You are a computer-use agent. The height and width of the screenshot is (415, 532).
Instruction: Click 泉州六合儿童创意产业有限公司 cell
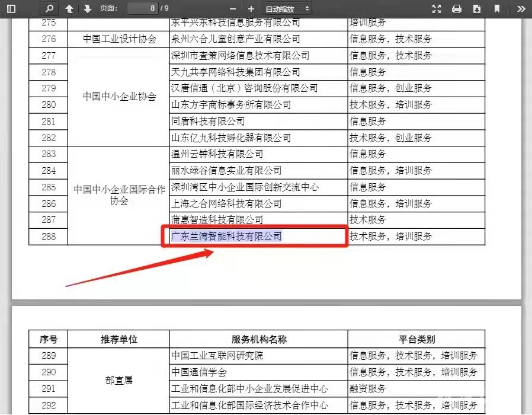[x=258, y=39]
